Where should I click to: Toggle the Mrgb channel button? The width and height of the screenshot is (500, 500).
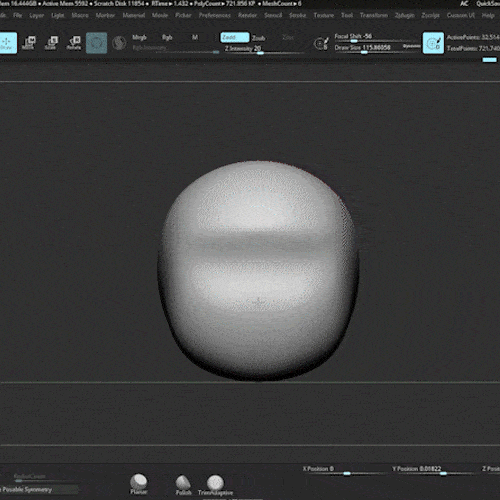[x=139, y=37]
